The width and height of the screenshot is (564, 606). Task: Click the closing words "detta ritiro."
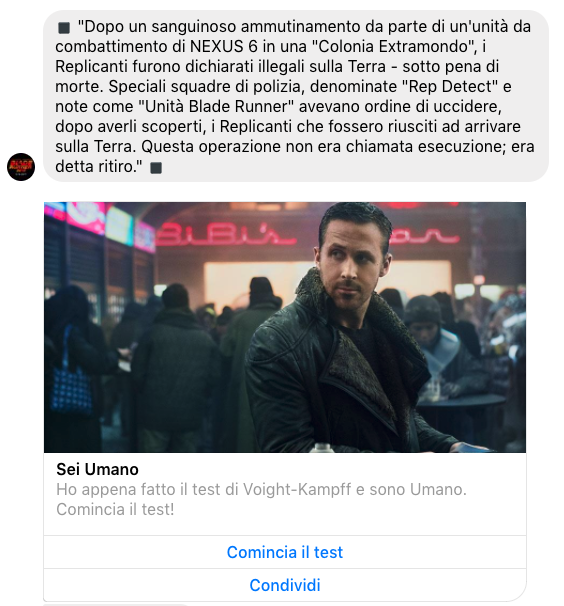coord(99,167)
